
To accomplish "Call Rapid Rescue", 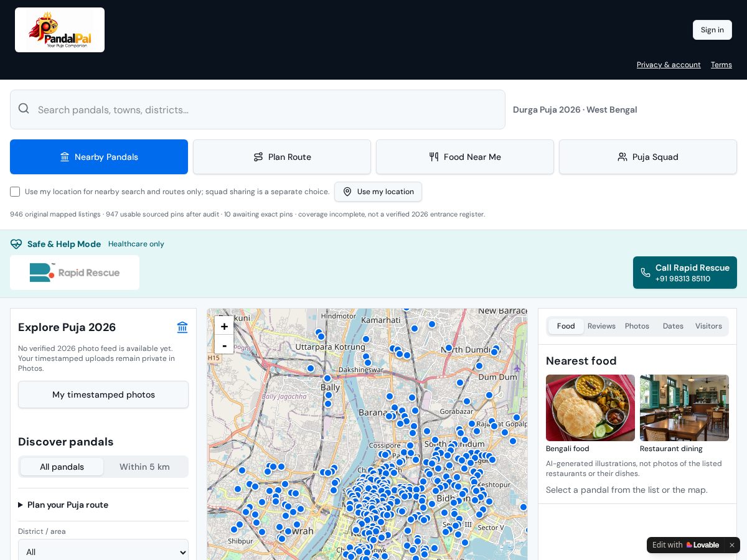I will tap(685, 273).
